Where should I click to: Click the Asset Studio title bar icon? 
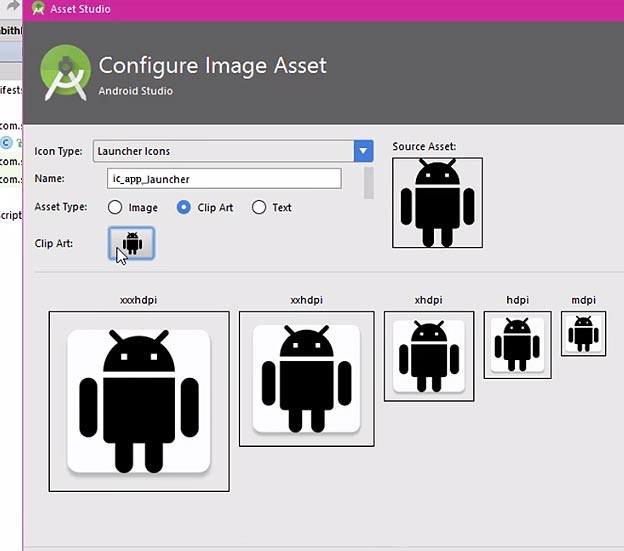point(38,8)
